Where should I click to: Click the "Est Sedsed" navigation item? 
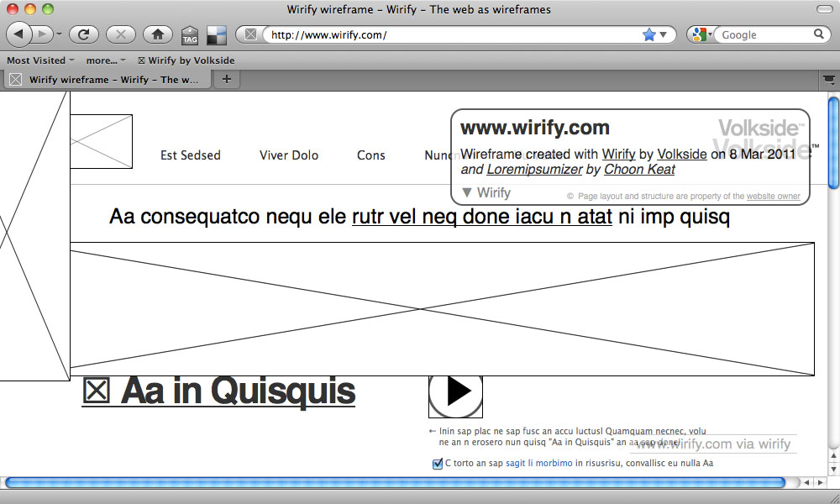191,155
